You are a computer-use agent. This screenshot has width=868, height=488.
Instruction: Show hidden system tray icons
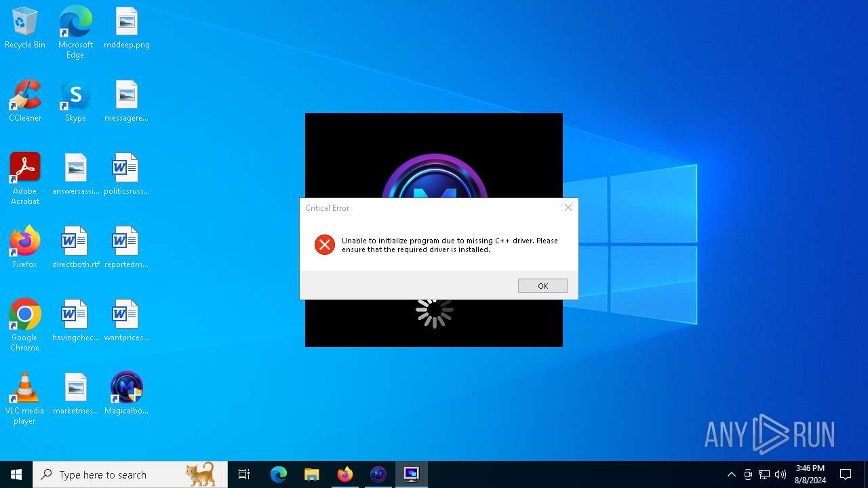tap(731, 474)
